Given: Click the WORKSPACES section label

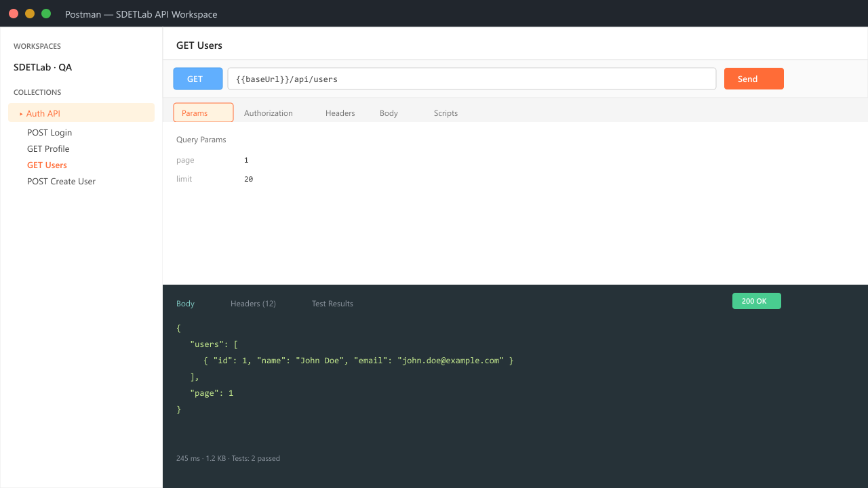Looking at the screenshot, I should point(37,46).
